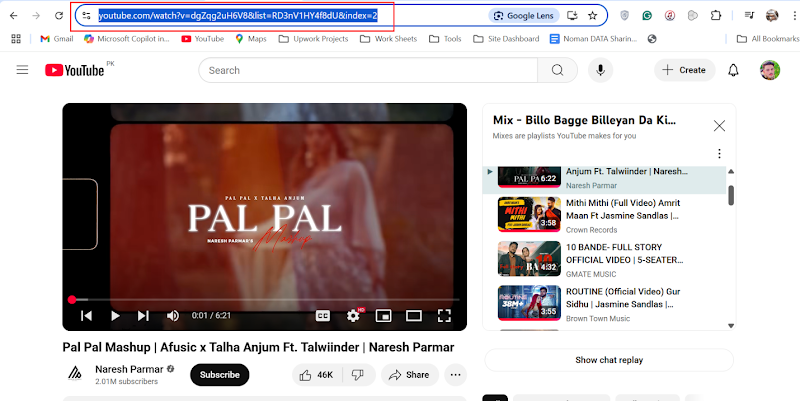The image size is (800, 401).
Task: Open the notifications bell
Action: click(x=733, y=70)
